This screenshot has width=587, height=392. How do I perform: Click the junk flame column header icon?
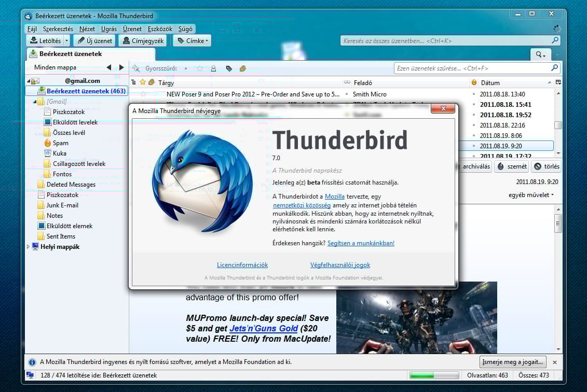point(474,82)
